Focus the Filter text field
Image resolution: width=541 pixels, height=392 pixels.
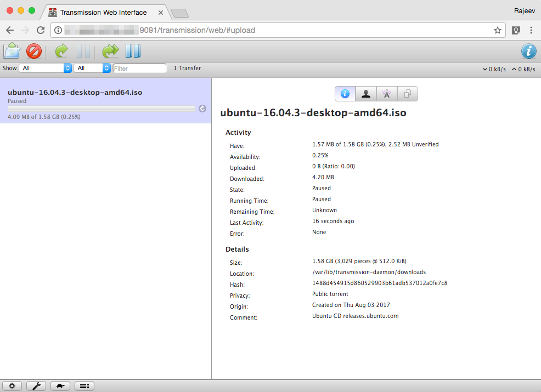(x=140, y=69)
